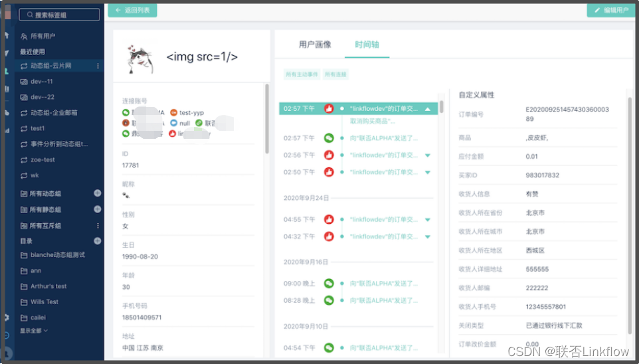Click plus icon beside 目录 heading
The height and width of the screenshot is (364, 639).
coord(98,240)
